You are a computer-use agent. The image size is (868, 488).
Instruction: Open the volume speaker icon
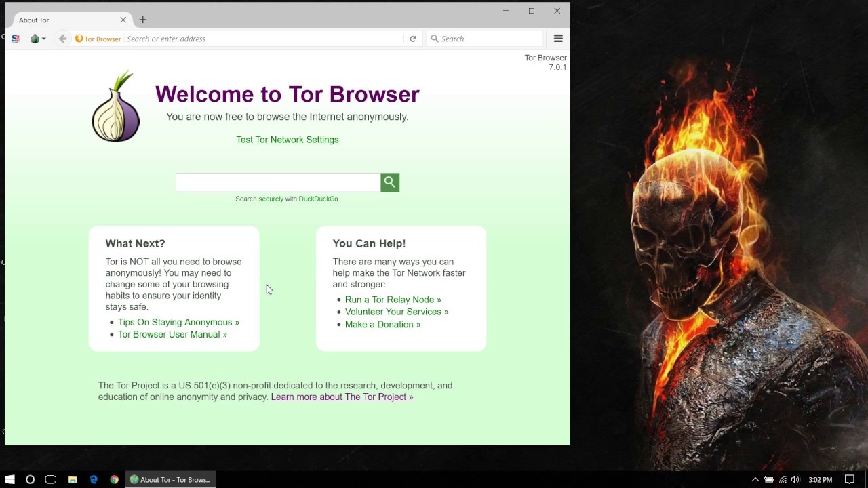(795, 480)
